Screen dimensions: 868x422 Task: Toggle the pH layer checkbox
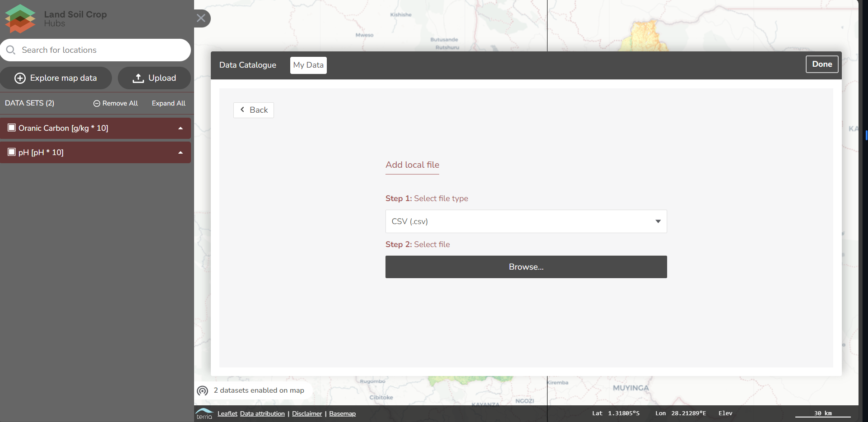point(12,152)
